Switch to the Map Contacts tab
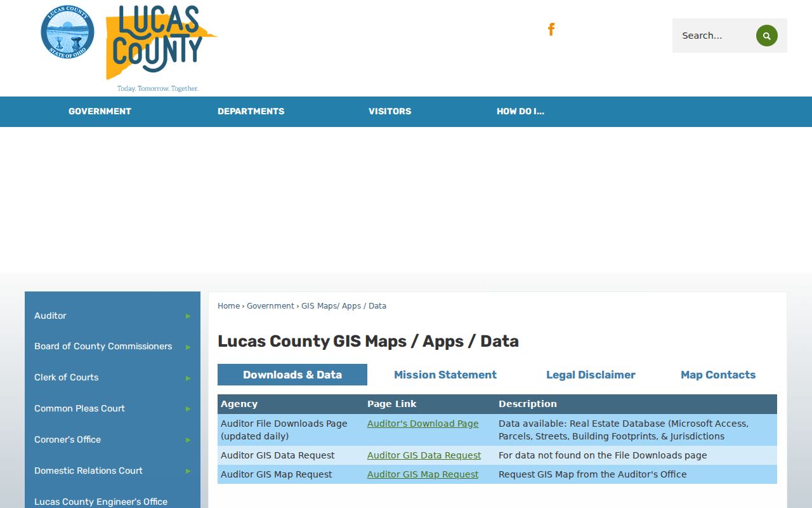Screen dimensions: 812x508 coord(718,375)
